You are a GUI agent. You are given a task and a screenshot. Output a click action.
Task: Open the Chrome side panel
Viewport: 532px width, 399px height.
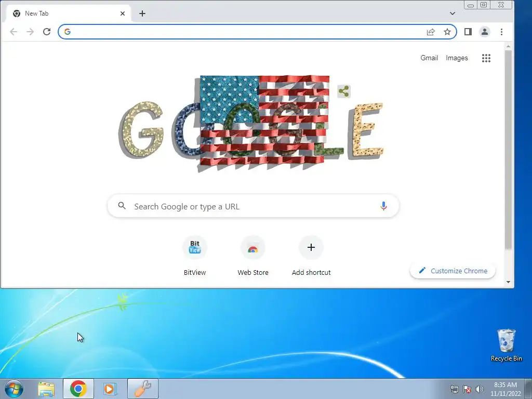[x=468, y=32]
